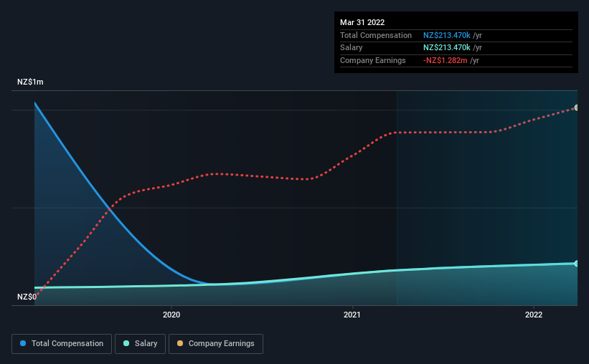The width and height of the screenshot is (589, 364).
Task: Select the Company Earnings endpoint marker on chart
Action: 577,107
